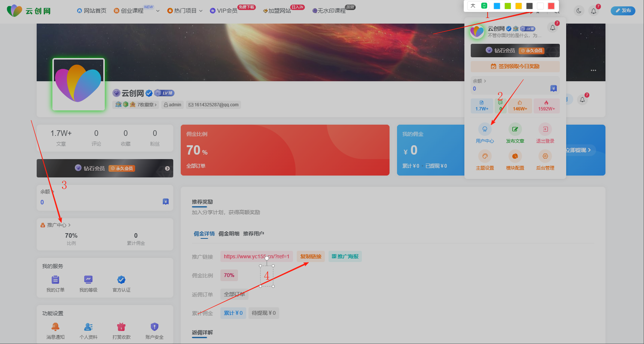Open 打赏收款 gift icon
Image resolution: width=644 pixels, height=344 pixels.
121,326
